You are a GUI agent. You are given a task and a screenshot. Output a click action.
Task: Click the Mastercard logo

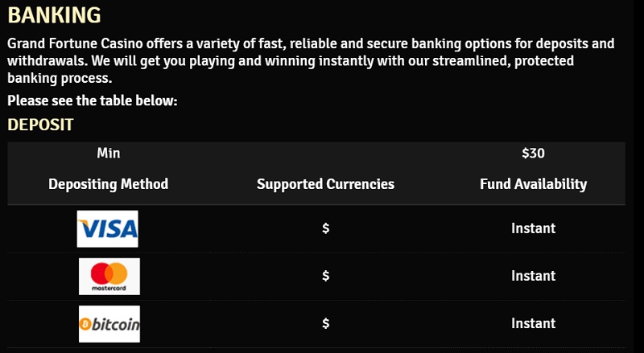click(109, 277)
